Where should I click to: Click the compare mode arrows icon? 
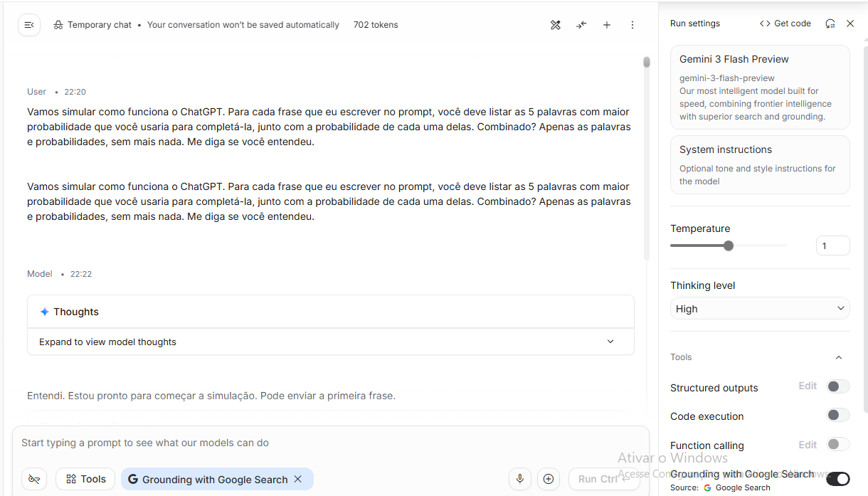581,25
